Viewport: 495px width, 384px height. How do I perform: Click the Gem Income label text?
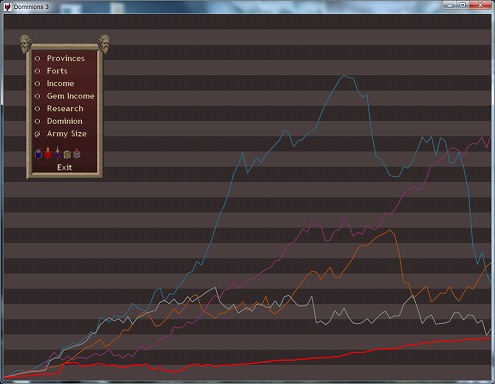71,96
